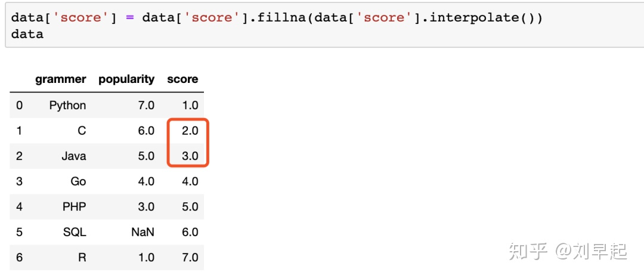Click popularity 5.0 in the Java row
The height and width of the screenshot is (278, 644).
click(146, 156)
